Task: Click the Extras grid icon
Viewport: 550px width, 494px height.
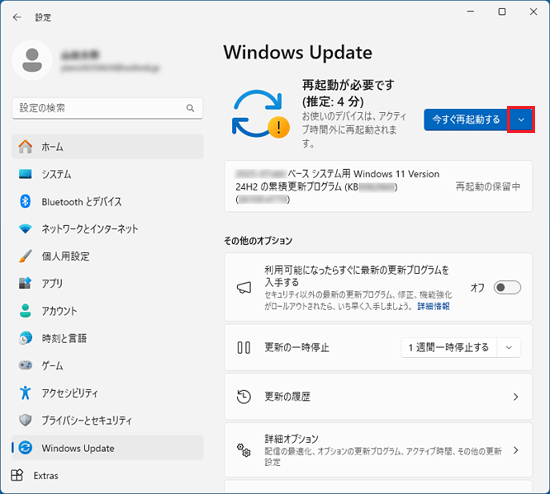Action: [x=17, y=475]
